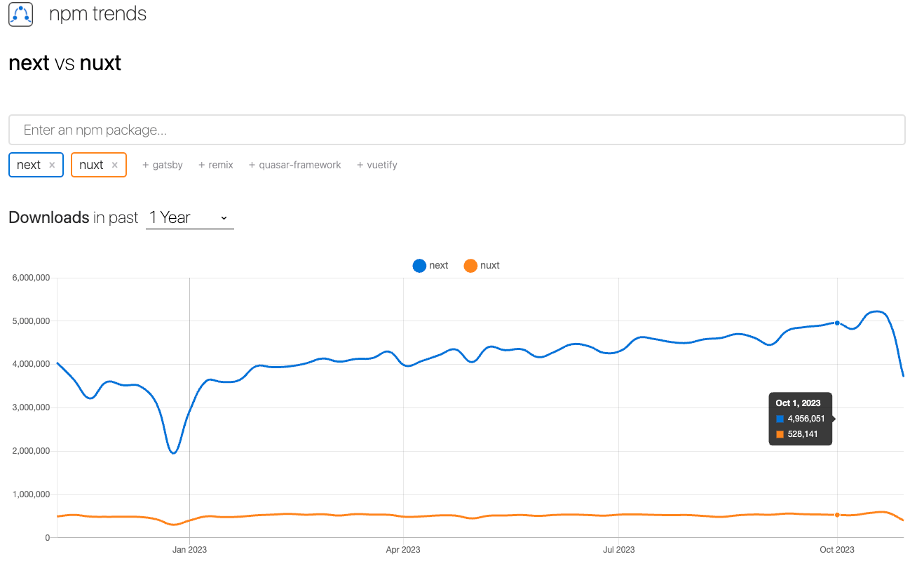Add quasar-framework to the comparison

(295, 165)
